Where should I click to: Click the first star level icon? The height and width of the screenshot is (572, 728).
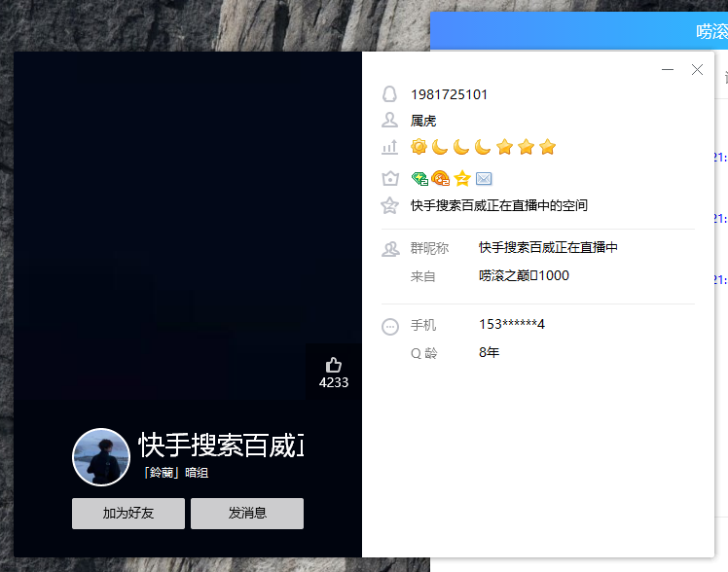coord(504,147)
